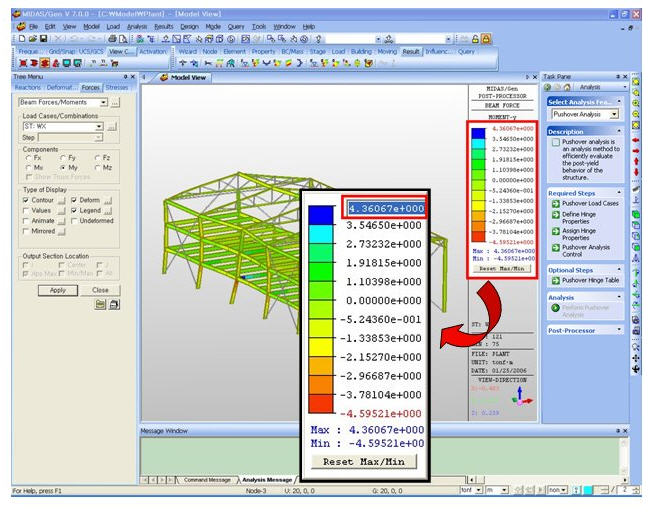Click the highlighted orange view icon under Grid/Snap
This screenshot has width=654, height=512.
45,63
